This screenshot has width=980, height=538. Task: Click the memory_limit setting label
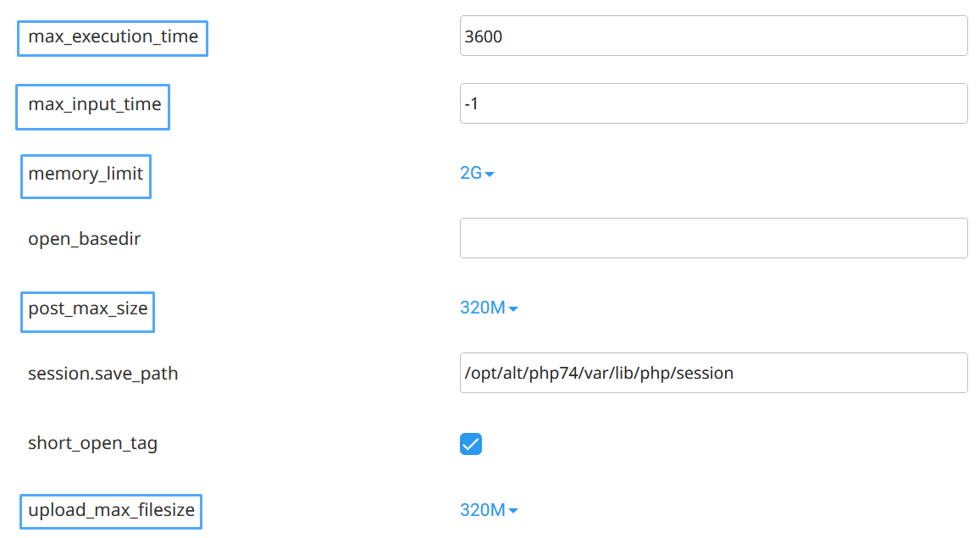[x=86, y=174]
